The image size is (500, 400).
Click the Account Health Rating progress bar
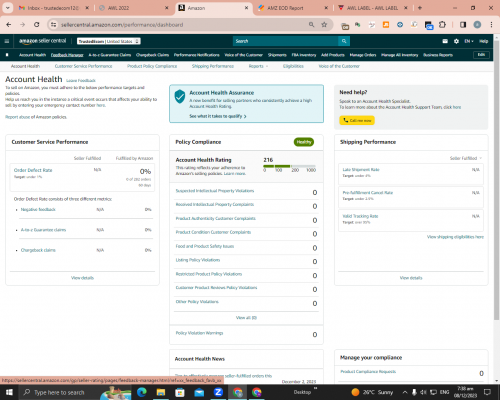click(x=289, y=166)
